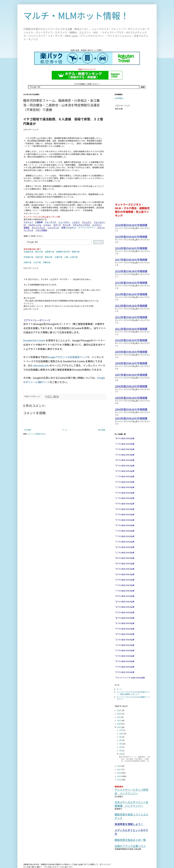Open the 軽井沢四季彩ファーム post title
The image size is (174, 868).
coord(61,105)
